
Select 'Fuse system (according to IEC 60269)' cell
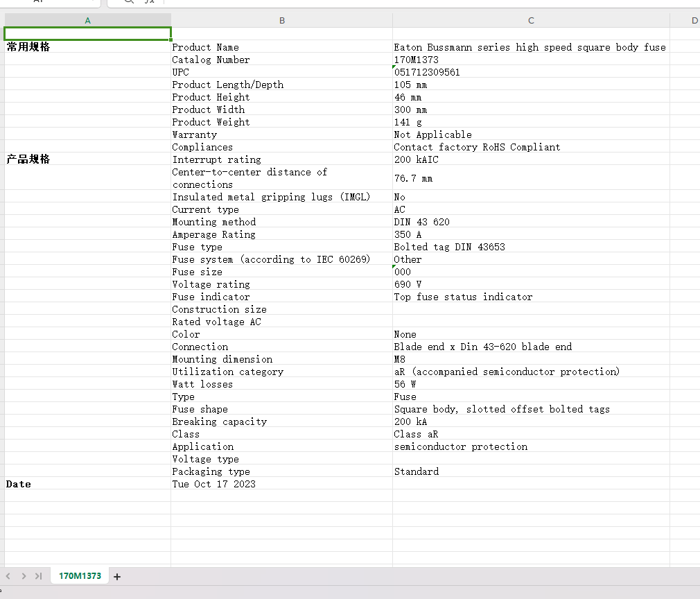coord(281,259)
